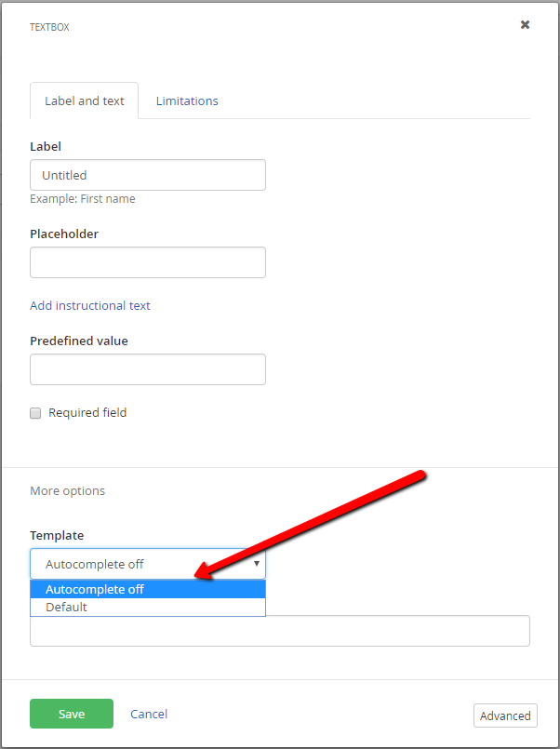Click the Template combo box showing Autocomplete off
Viewport: 560px width, 749px height.
(x=148, y=564)
